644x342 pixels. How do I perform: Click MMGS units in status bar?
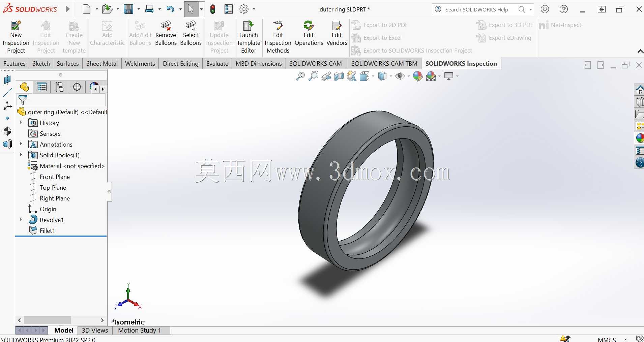[x=607, y=339]
